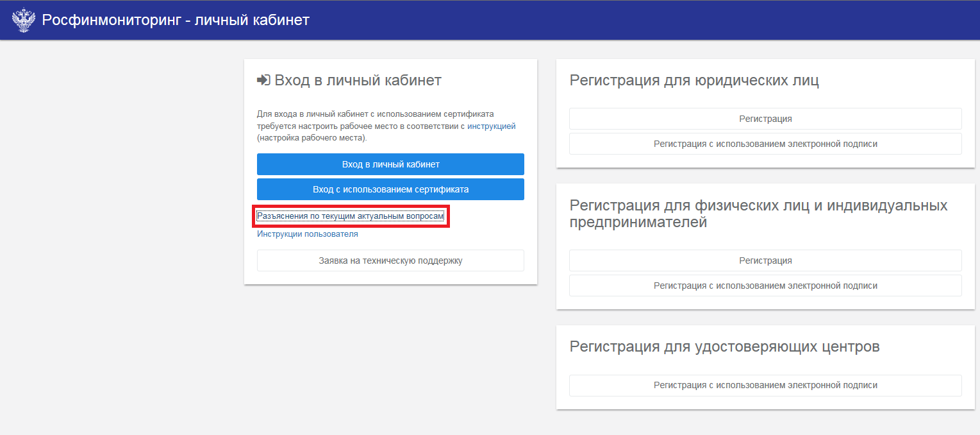The image size is (980, 435).
Task: Click the (настройка рабочего места) parenthetical text
Action: click(311, 138)
